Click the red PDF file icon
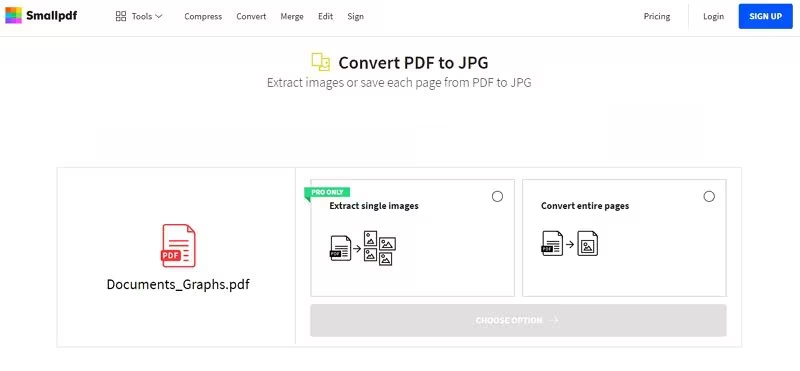The width and height of the screenshot is (800, 371). point(178,245)
